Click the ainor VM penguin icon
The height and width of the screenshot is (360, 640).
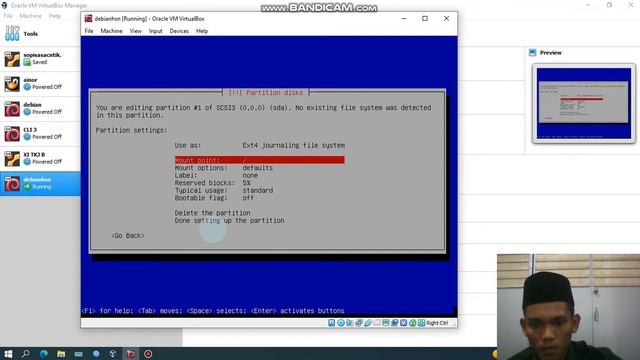click(x=12, y=84)
